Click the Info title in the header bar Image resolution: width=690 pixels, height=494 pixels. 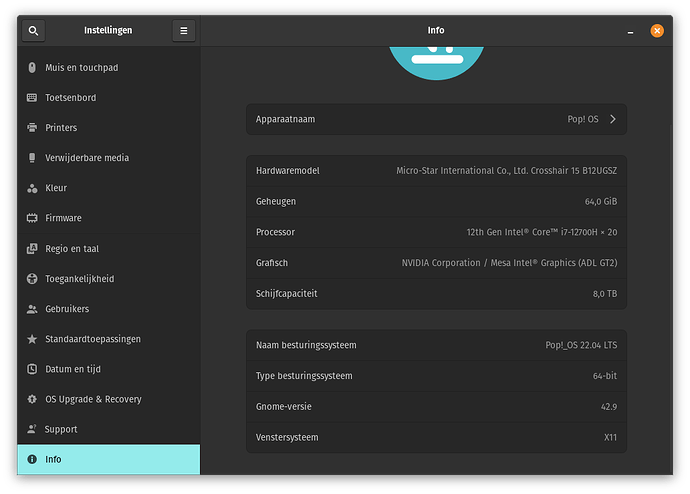tap(436, 30)
